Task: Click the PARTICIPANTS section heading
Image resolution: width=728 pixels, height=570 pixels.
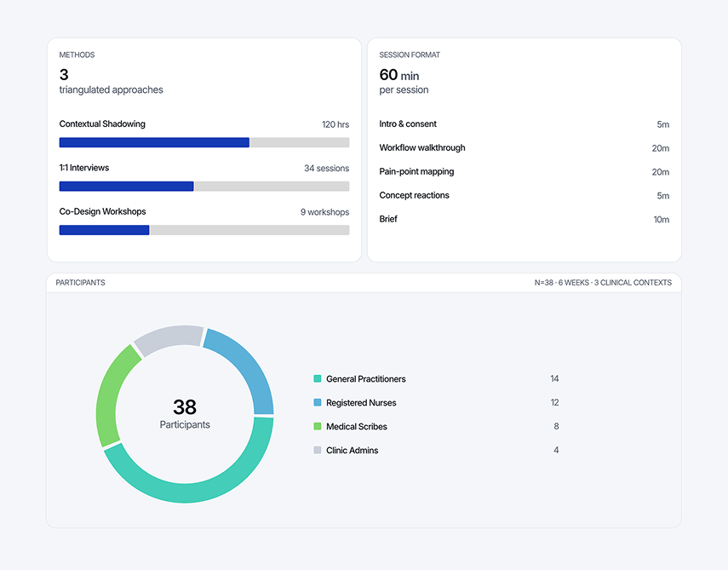Action: coord(80,283)
